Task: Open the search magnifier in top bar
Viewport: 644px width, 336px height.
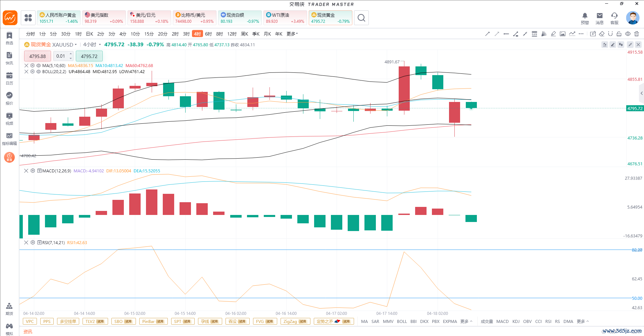Action: tap(361, 18)
